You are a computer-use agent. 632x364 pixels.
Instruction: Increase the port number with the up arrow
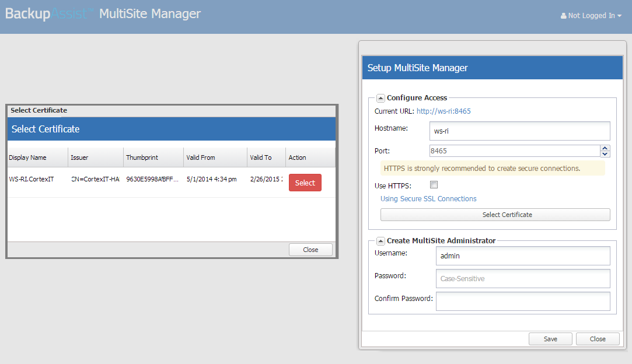(605, 148)
